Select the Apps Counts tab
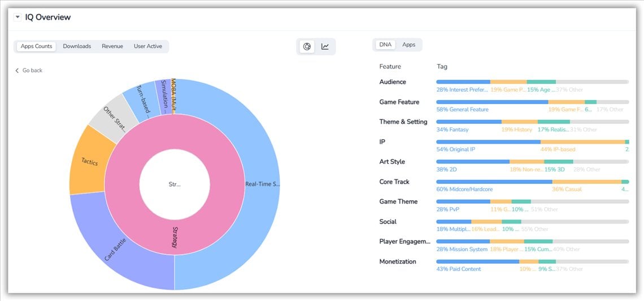The height and width of the screenshot is (301, 644). [37, 46]
